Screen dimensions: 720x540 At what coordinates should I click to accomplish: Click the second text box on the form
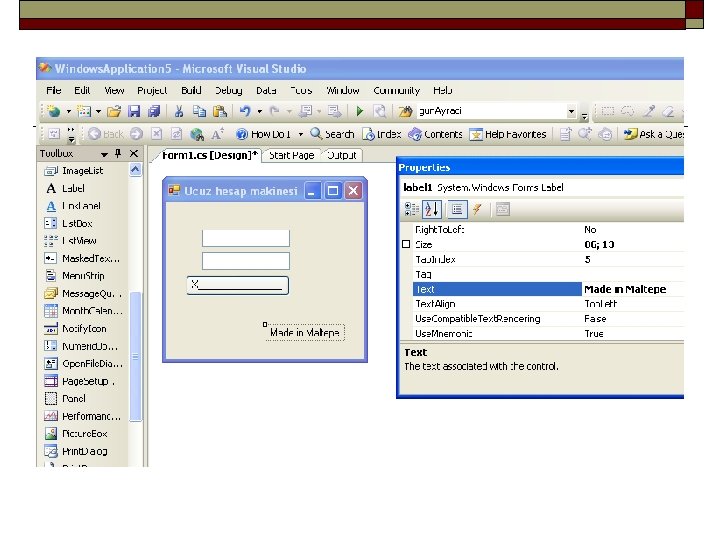pyautogui.click(x=246, y=261)
